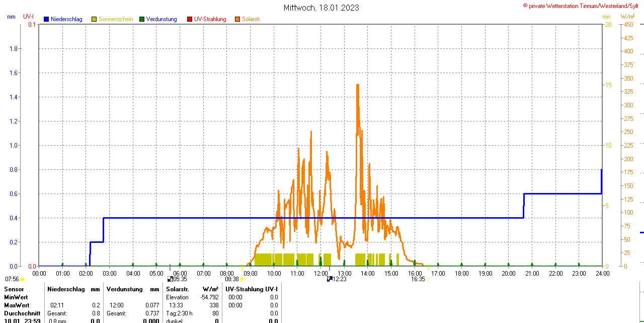Click the Durchschnitt row label
The height and width of the screenshot is (323, 644).
[22, 313]
